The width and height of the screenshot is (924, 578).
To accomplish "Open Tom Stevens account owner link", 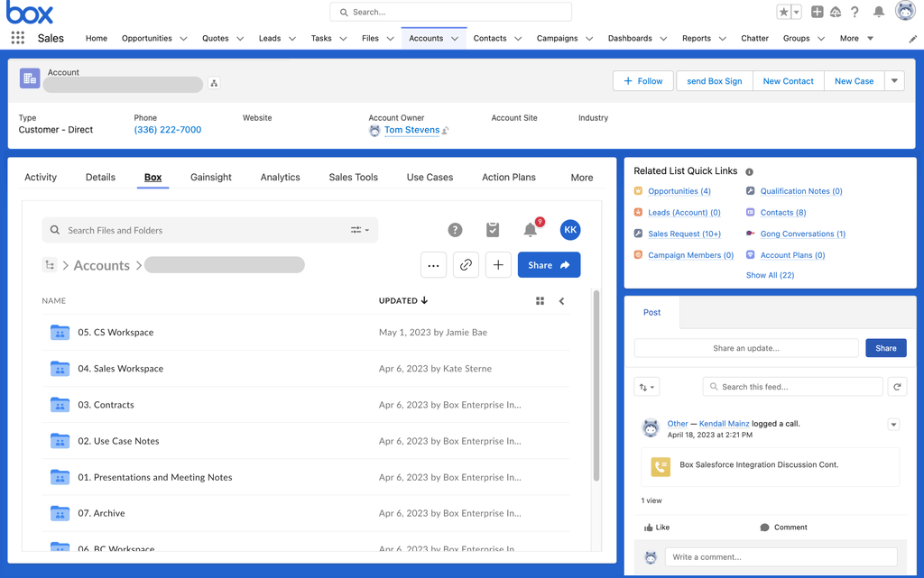I will (411, 130).
